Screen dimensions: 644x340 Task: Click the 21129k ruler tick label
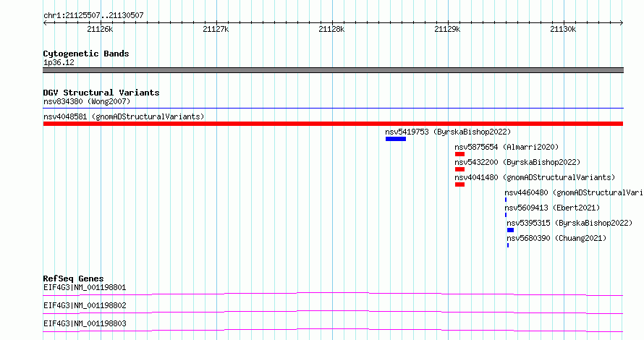(x=447, y=29)
